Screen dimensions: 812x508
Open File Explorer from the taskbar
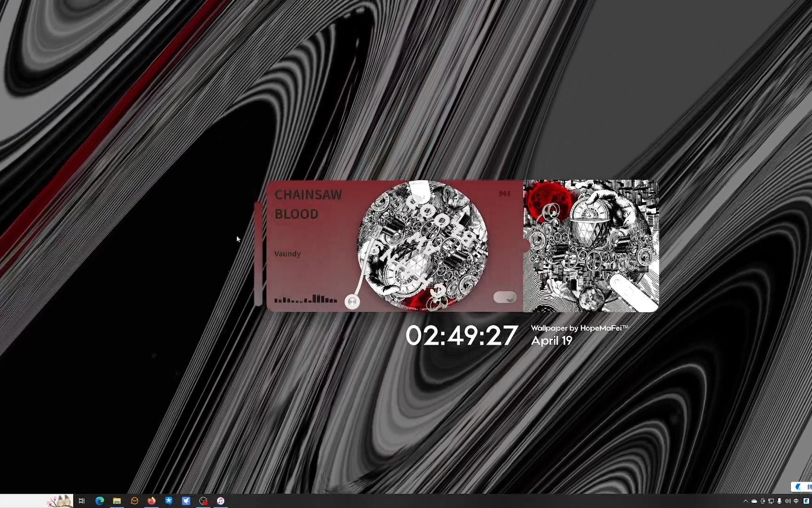[x=117, y=501]
